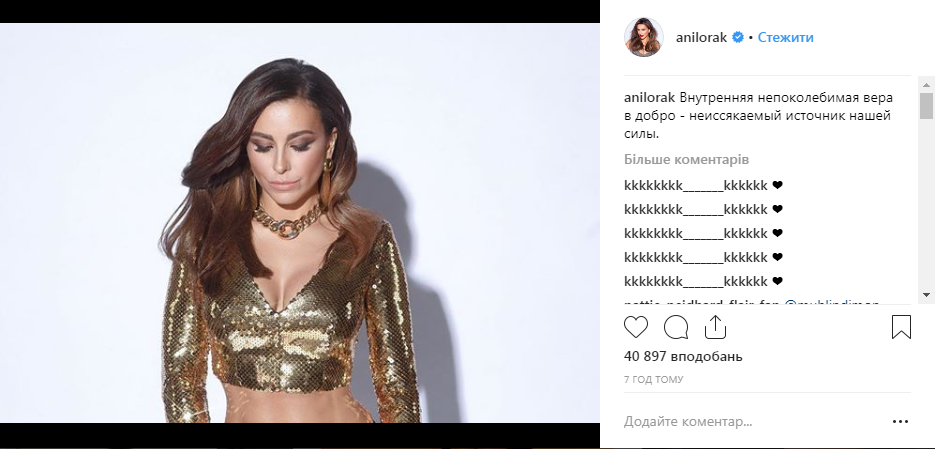Open the three-dots more options menu
The height and width of the screenshot is (449, 935).
coord(900,422)
